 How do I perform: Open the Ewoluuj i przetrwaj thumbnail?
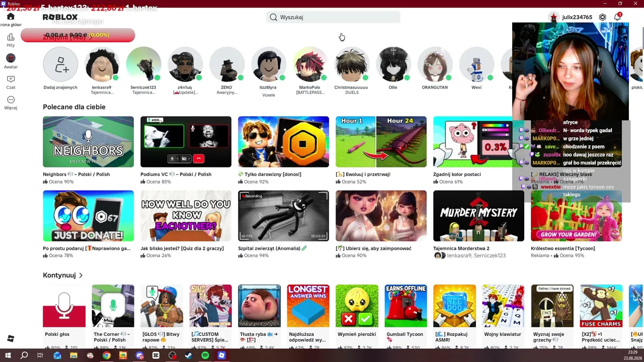tap(381, 142)
